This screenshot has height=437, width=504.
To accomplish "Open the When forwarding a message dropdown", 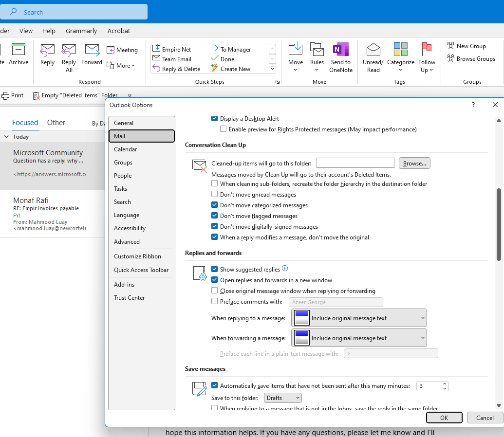I will point(359,338).
